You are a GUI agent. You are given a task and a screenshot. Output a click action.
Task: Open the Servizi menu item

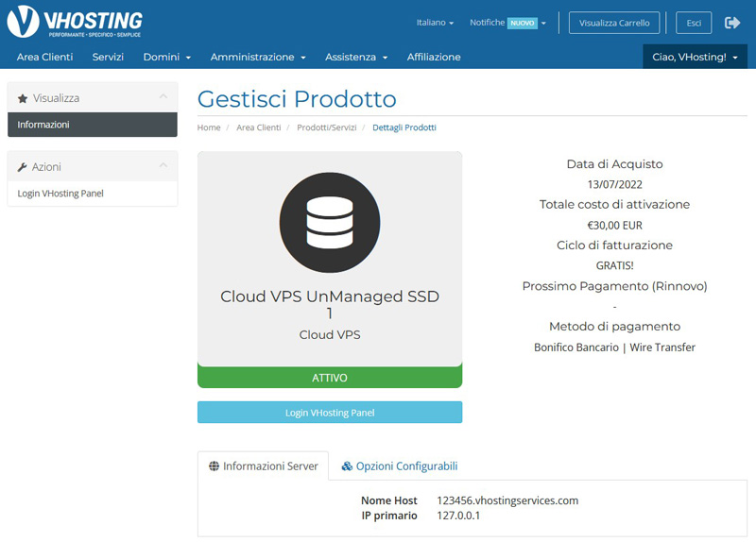click(x=108, y=57)
